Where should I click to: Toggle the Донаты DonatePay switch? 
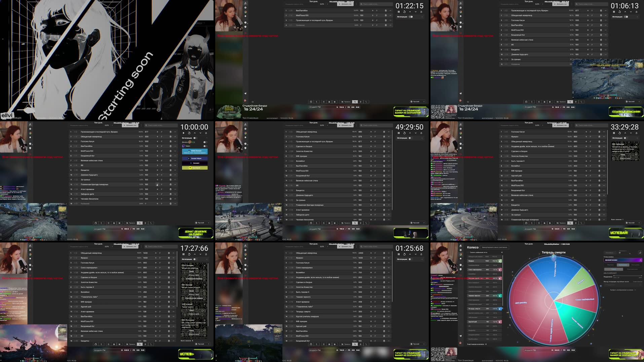pos(205,142)
